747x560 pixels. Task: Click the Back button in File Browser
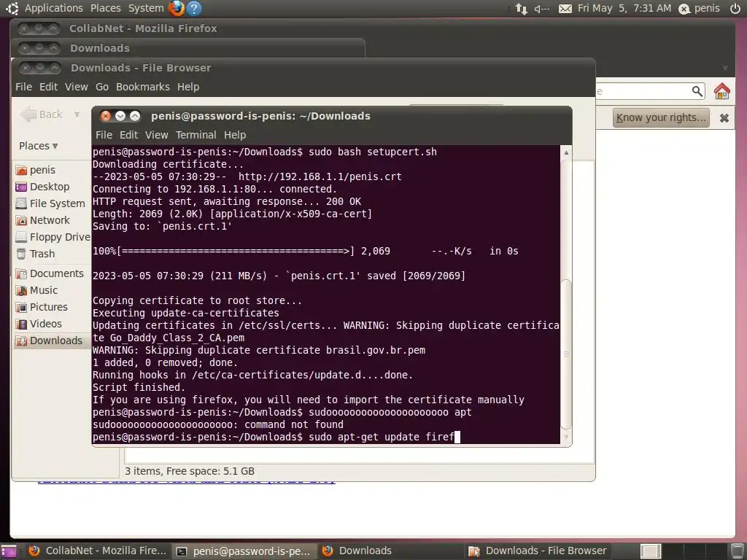click(x=42, y=114)
